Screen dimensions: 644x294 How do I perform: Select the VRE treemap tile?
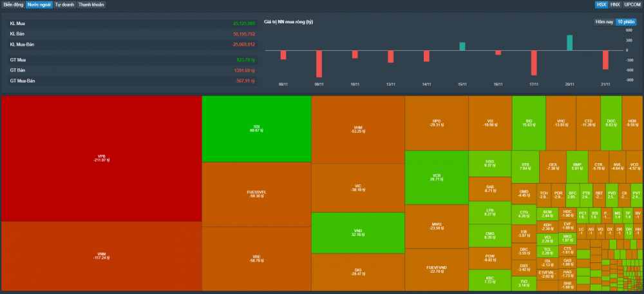coord(257,259)
